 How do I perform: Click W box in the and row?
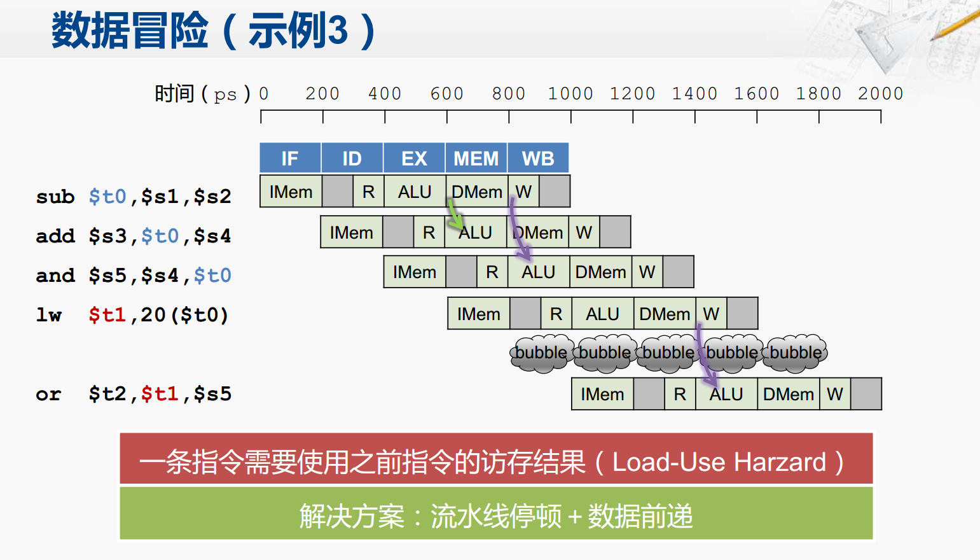pyautogui.click(x=647, y=272)
